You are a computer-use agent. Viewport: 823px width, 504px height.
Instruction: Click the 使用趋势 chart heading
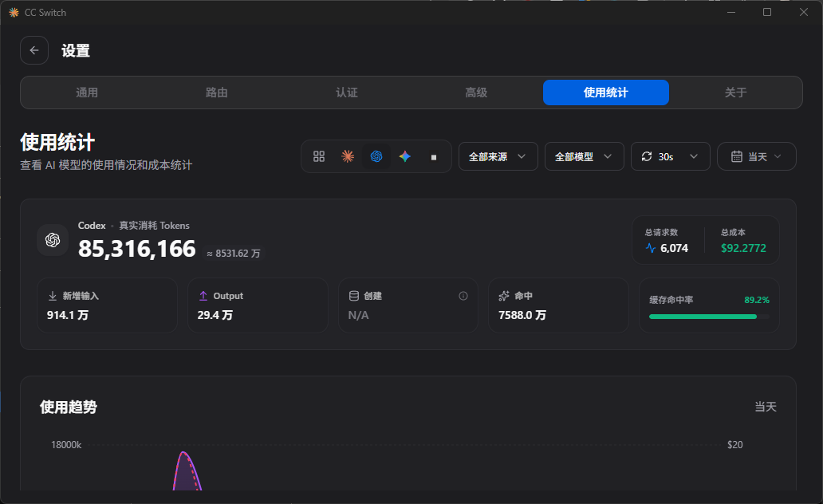pyautogui.click(x=69, y=407)
